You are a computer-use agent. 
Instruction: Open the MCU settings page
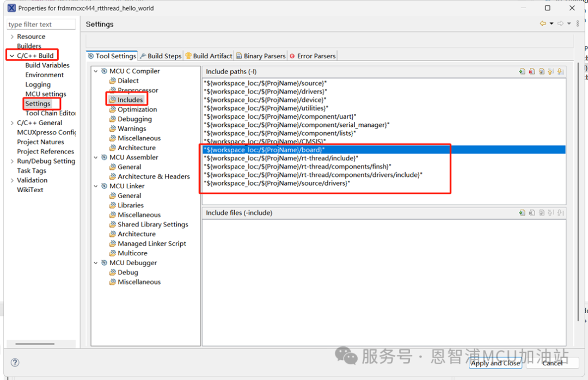45,94
